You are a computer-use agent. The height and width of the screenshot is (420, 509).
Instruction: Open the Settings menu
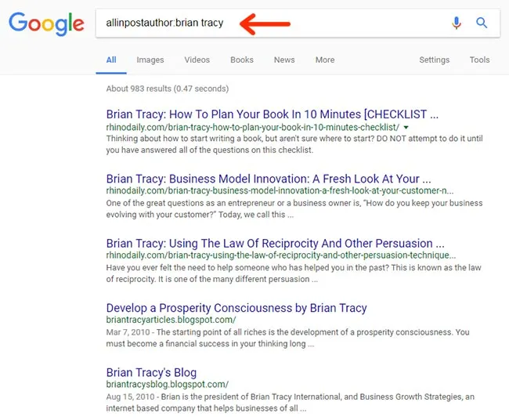434,60
